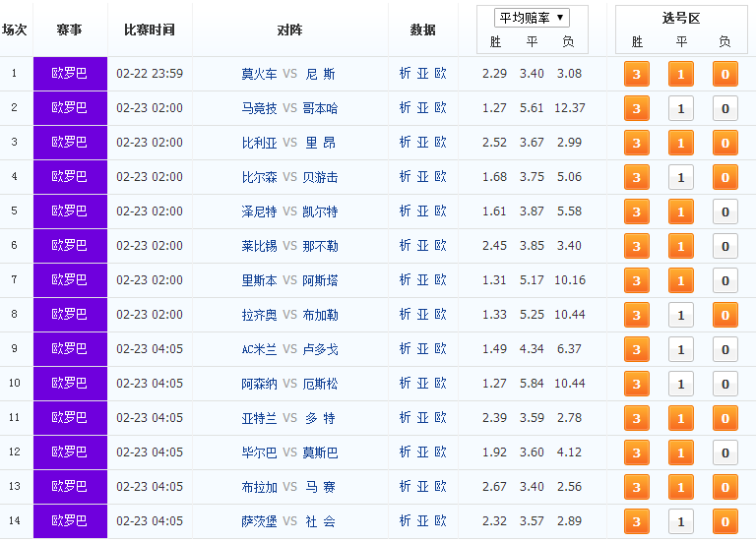Image resolution: width=756 pixels, height=542 pixels.
Task: Click lose odds 2.56 in match 13
Action: tap(569, 487)
